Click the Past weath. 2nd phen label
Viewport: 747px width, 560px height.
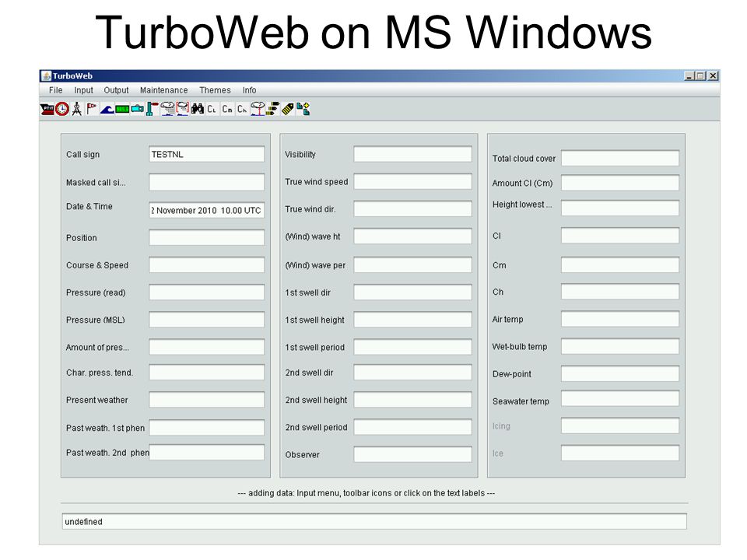(107, 453)
